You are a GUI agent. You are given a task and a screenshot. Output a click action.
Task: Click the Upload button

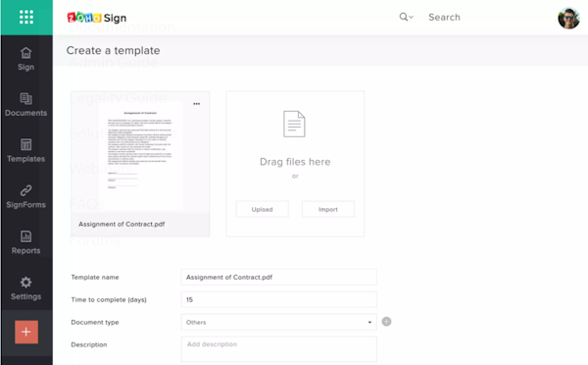262,209
